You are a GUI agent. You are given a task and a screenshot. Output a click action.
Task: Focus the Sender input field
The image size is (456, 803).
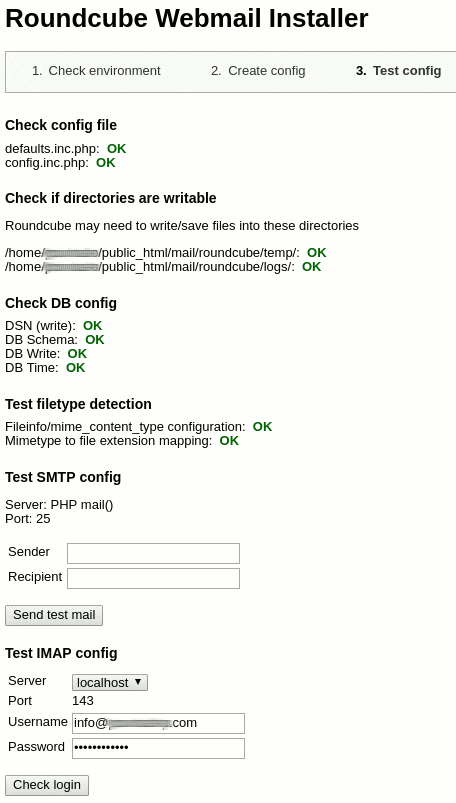[x=153, y=553]
